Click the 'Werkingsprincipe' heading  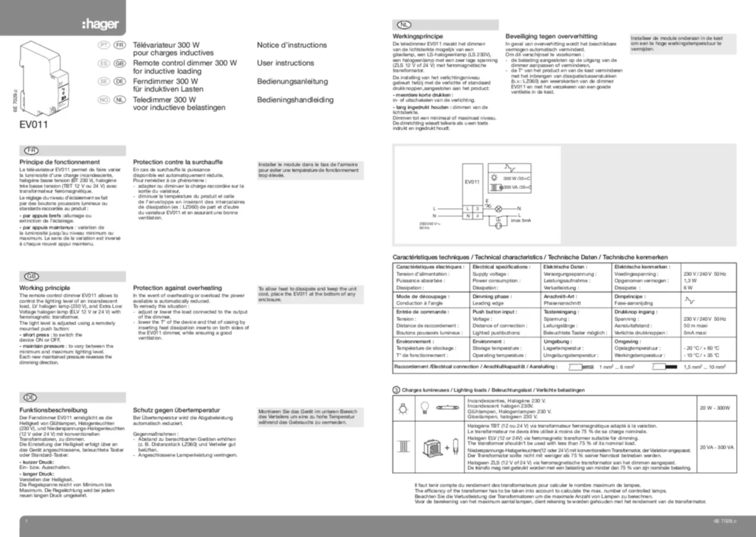pyautogui.click(x=422, y=35)
